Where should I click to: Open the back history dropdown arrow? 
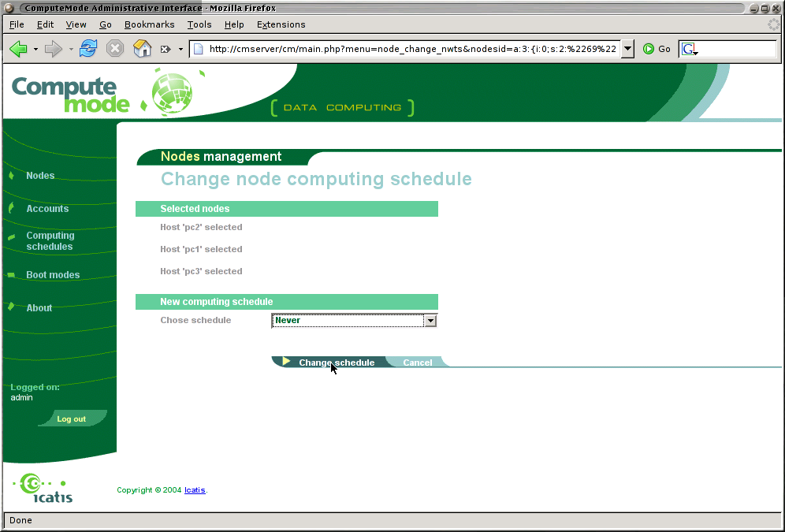[35, 49]
